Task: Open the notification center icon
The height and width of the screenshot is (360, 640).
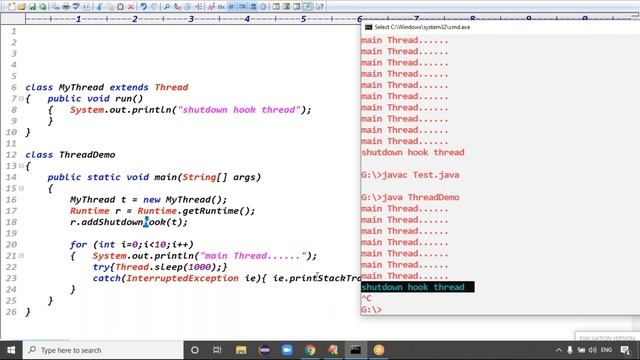Action: 625,350
